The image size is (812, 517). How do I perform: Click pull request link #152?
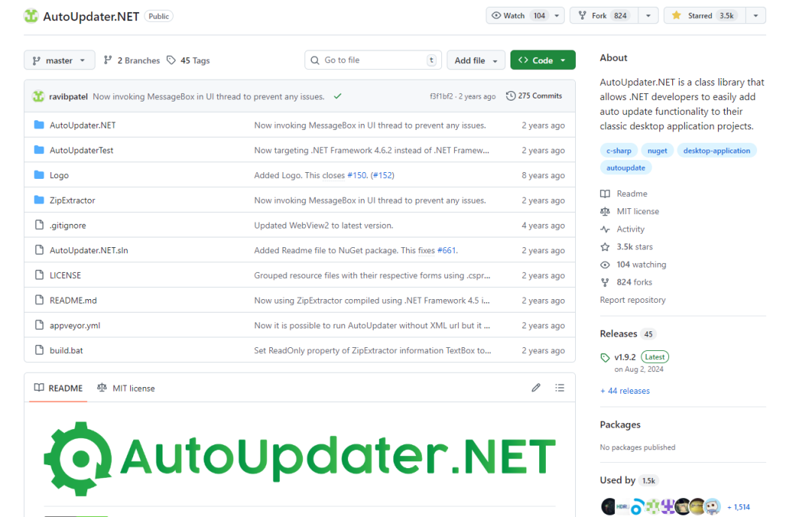click(383, 175)
